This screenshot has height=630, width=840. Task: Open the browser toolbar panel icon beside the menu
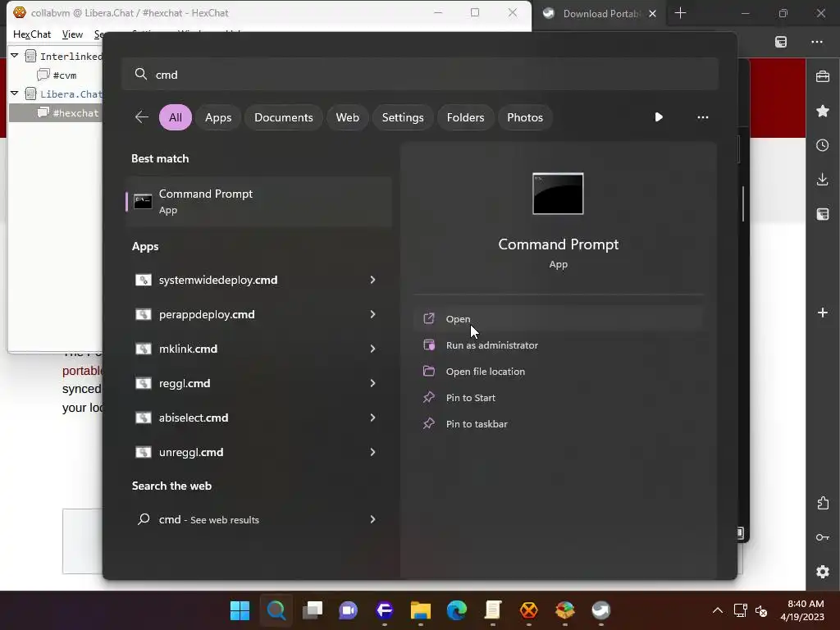tap(781, 42)
